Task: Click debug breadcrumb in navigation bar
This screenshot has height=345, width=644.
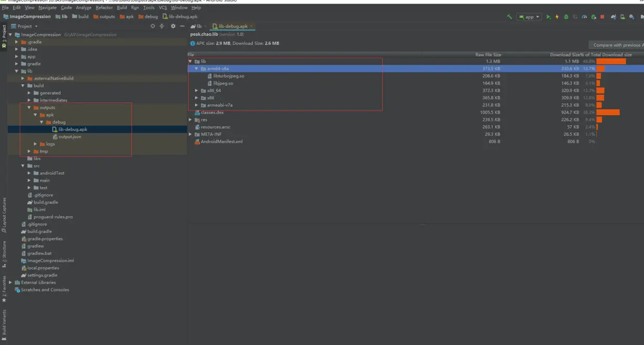Action: click(147, 17)
